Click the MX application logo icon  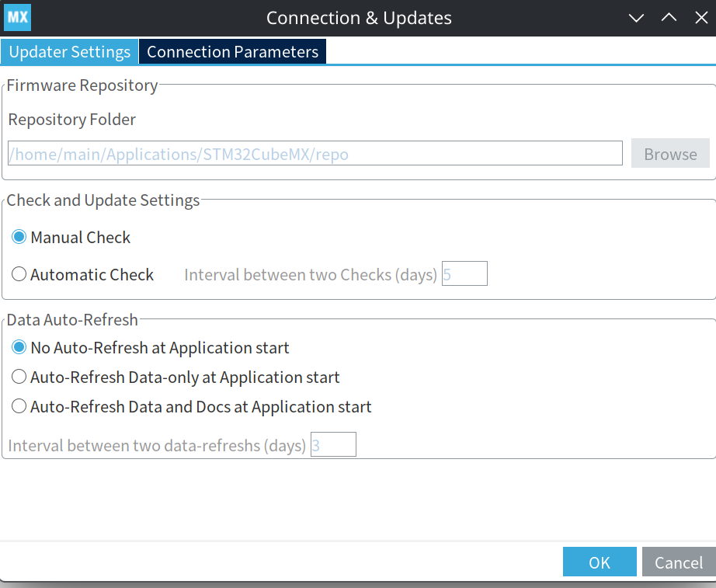coord(18,17)
